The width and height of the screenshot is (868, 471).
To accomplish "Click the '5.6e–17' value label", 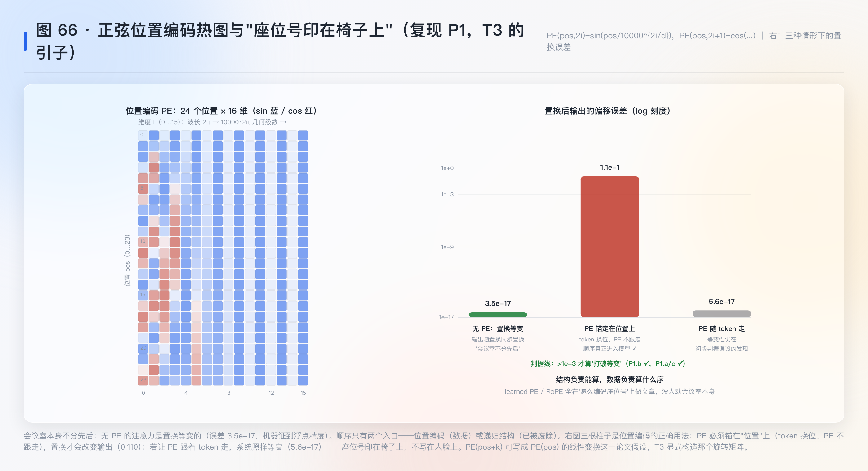I will tap(721, 302).
